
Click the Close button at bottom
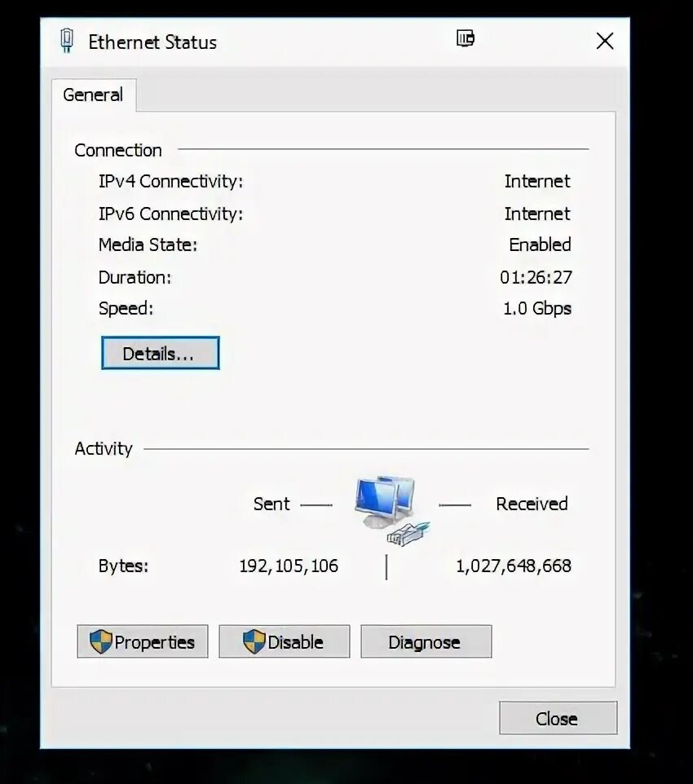click(x=558, y=718)
